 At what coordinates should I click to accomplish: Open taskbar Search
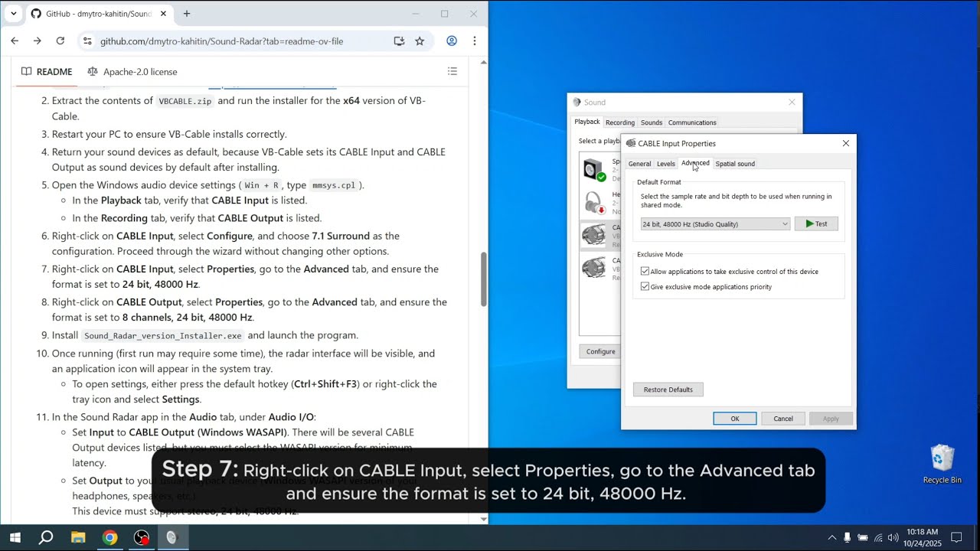tap(46, 537)
